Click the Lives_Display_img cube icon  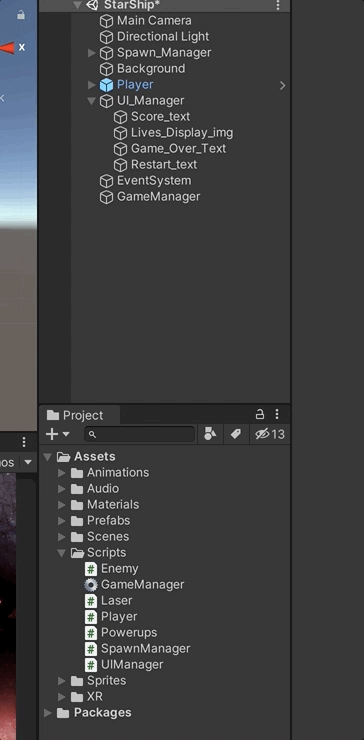[120, 133]
